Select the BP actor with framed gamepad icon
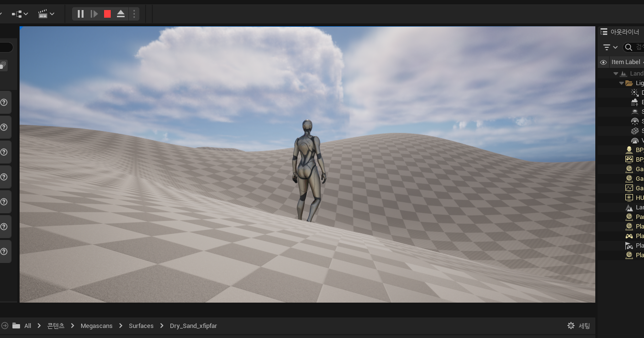The height and width of the screenshot is (338, 644). point(629,160)
